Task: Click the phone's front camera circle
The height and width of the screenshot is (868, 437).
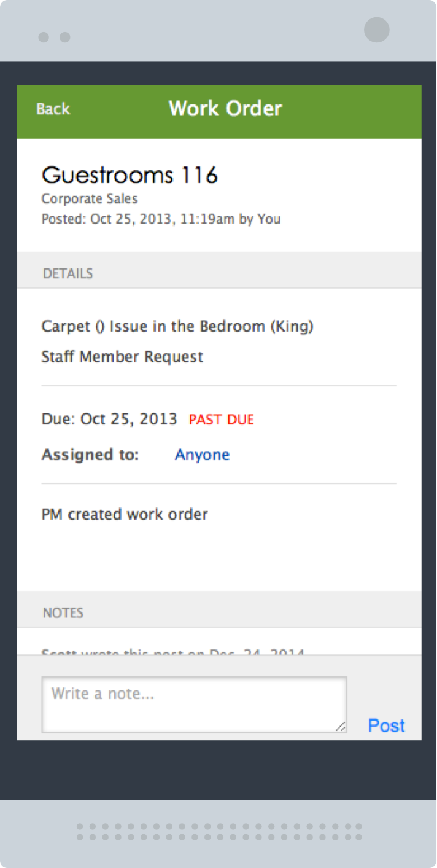Action: point(376,29)
